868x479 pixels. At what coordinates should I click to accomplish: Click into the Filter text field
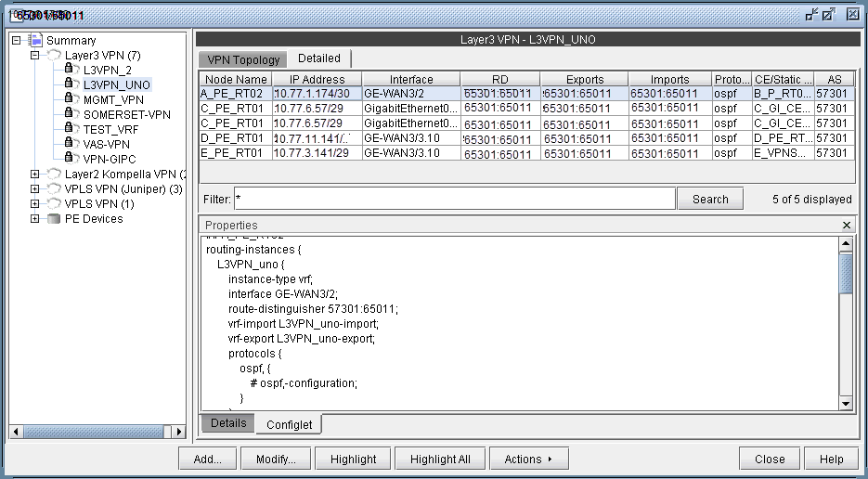(454, 199)
